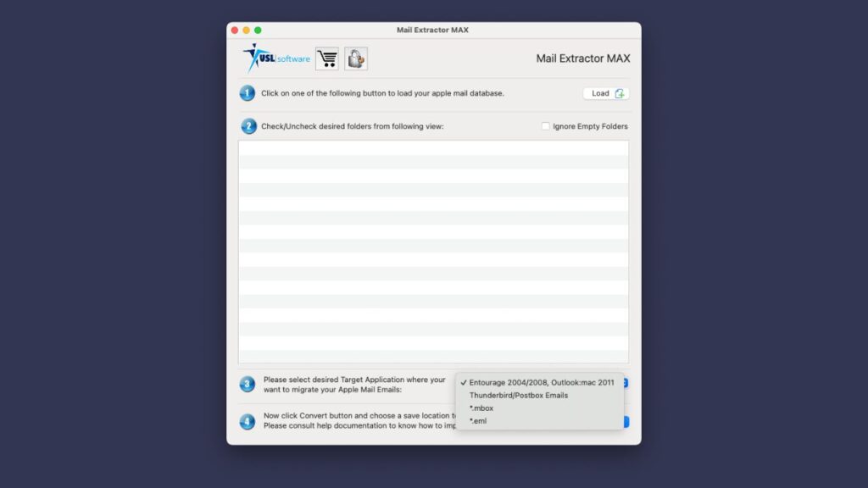Click the Mail Extractor MAX title bar
The height and width of the screenshot is (488, 868).
433,30
